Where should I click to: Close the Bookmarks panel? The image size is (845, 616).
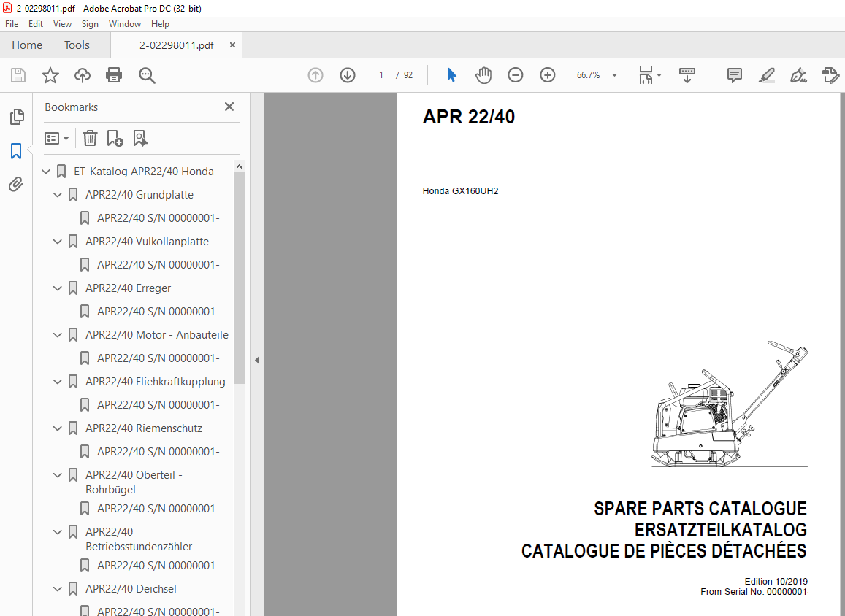pyautogui.click(x=229, y=107)
